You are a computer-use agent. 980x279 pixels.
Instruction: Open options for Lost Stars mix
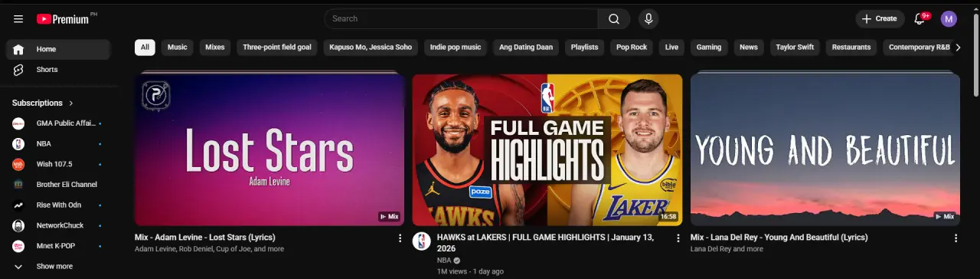pyautogui.click(x=400, y=238)
